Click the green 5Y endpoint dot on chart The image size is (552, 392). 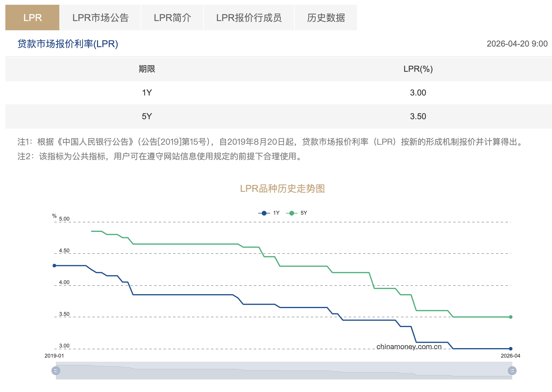tap(510, 317)
